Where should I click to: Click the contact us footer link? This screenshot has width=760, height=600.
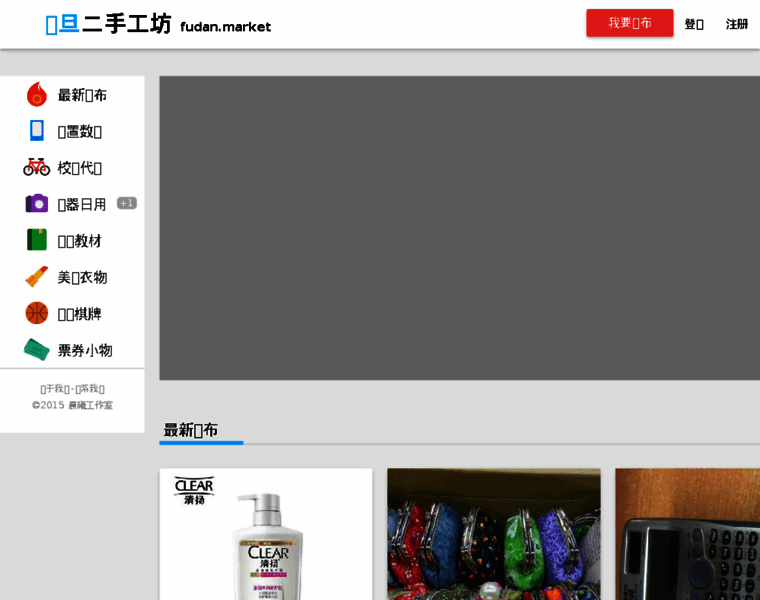coord(90,389)
